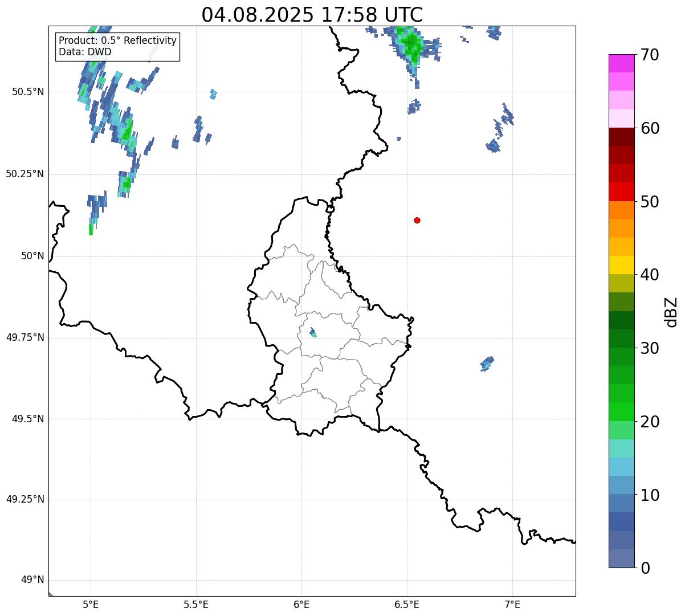This screenshot has height=616, width=685.
Task: Click the 7°E longitude axis label
Action: pyautogui.click(x=513, y=604)
